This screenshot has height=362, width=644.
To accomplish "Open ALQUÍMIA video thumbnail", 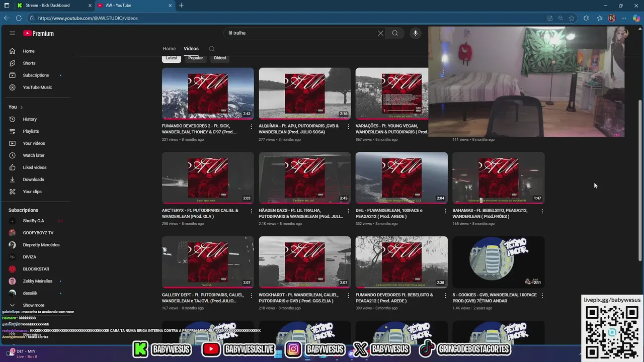I will (305, 94).
